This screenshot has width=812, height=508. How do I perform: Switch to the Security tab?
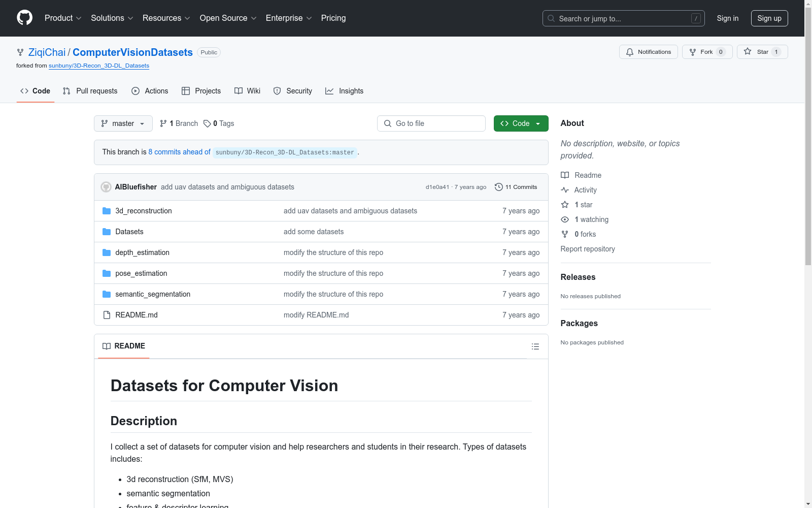[293, 91]
